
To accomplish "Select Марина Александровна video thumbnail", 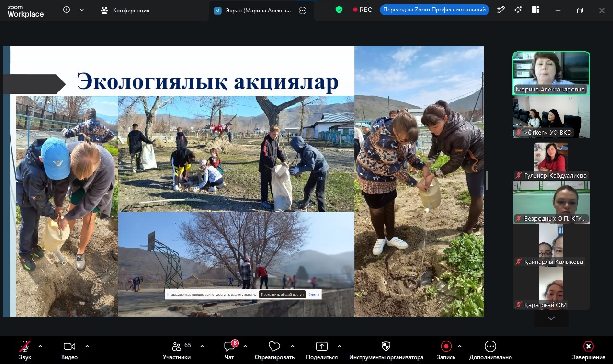I will [551, 73].
